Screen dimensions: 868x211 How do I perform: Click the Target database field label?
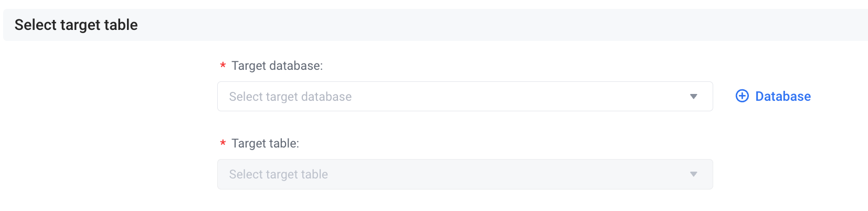(x=277, y=66)
